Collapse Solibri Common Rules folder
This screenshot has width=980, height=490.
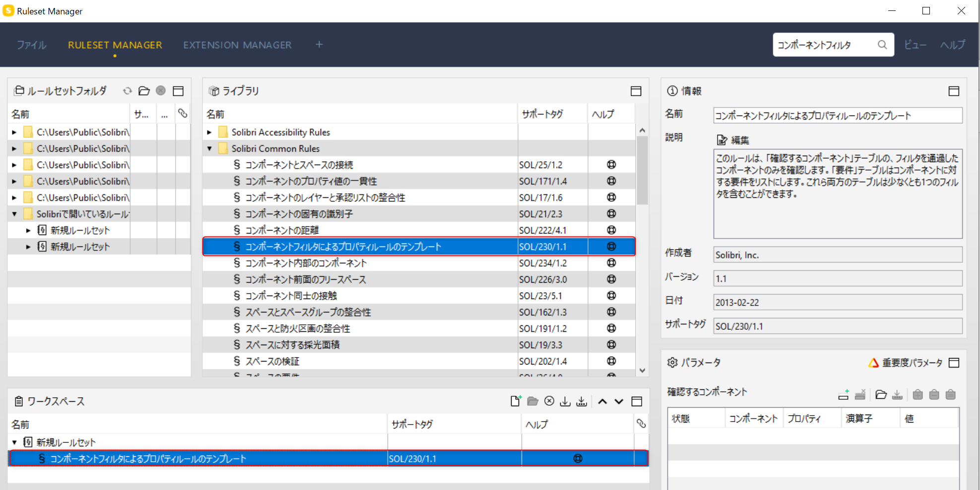coord(209,149)
